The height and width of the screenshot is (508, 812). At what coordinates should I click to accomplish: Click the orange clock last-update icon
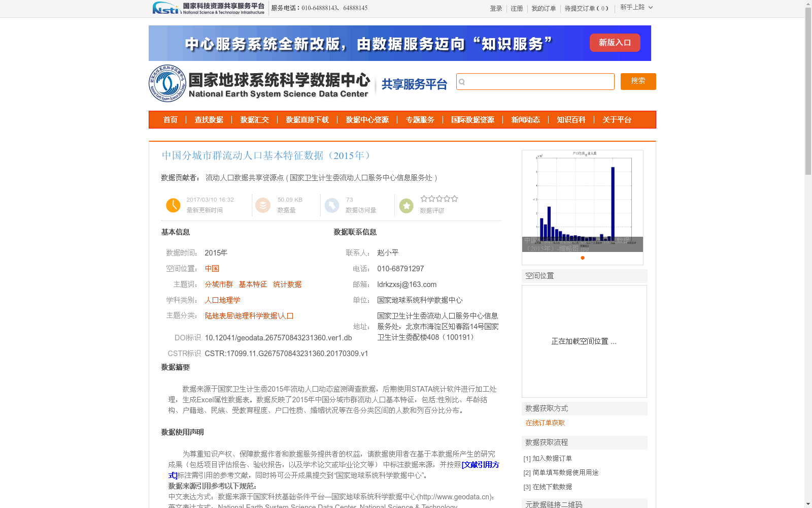click(x=173, y=205)
